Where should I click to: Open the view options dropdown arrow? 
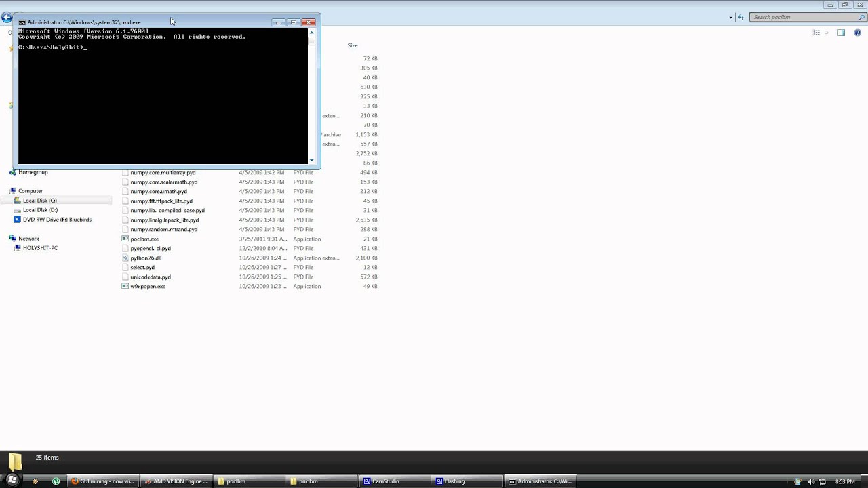point(826,33)
